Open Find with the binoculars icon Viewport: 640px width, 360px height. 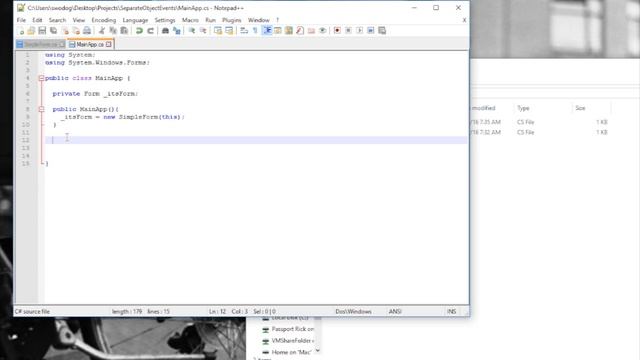click(165, 31)
